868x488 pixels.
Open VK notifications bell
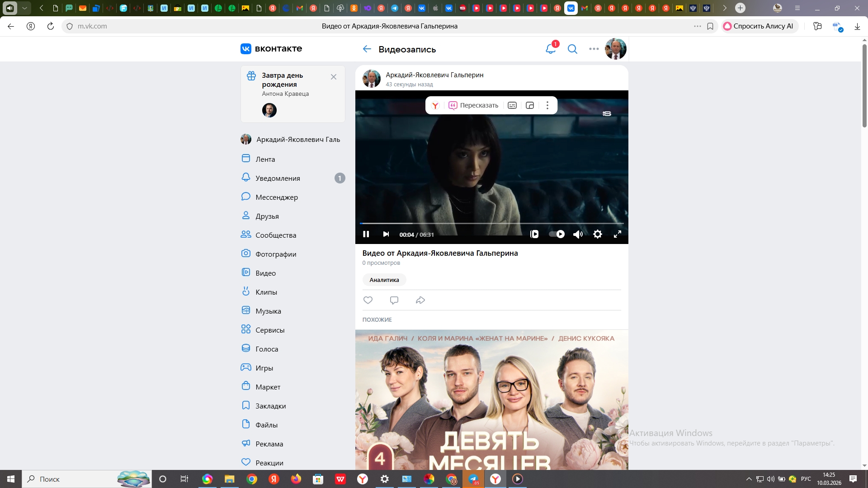(550, 49)
